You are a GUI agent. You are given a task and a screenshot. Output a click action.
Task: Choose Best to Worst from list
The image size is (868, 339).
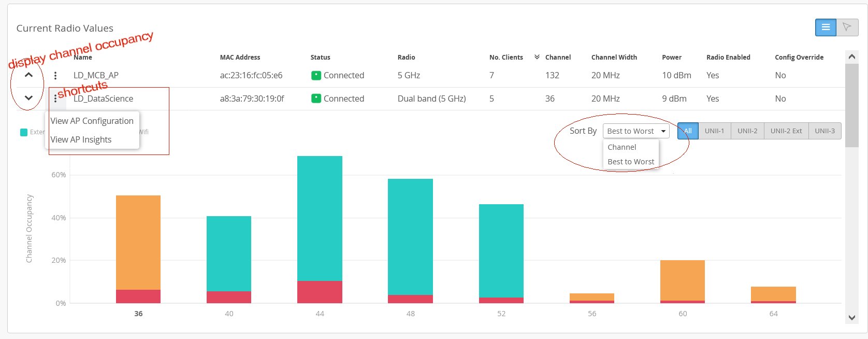pos(631,162)
